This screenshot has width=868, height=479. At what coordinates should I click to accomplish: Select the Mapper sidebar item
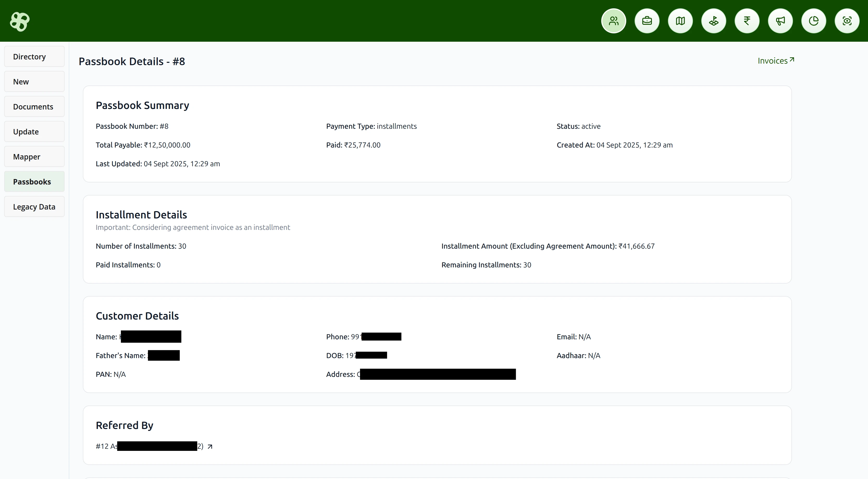tap(34, 156)
